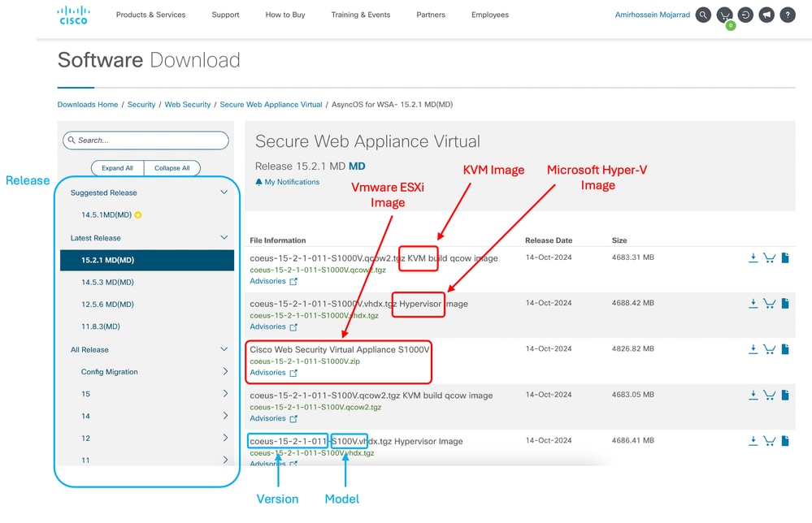The width and height of the screenshot is (812, 523).
Task: Click size value 4826.82 MB
Action: tap(633, 348)
